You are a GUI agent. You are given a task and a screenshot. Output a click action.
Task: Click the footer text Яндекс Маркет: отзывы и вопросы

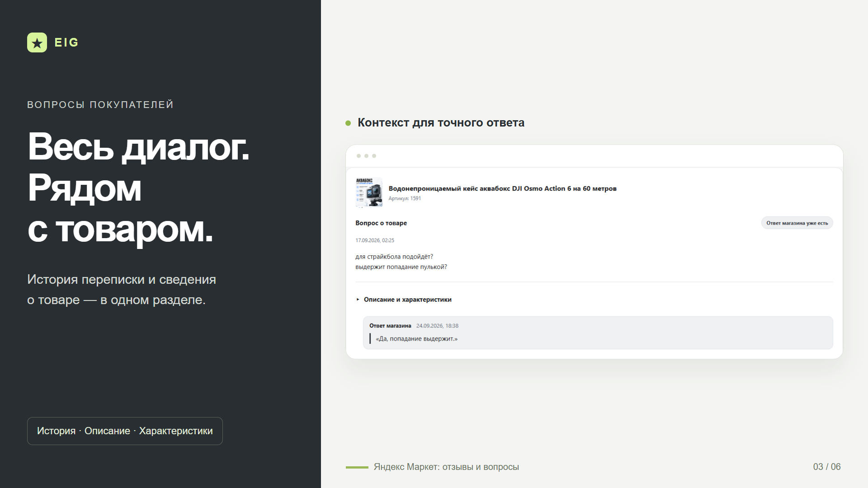446,467
